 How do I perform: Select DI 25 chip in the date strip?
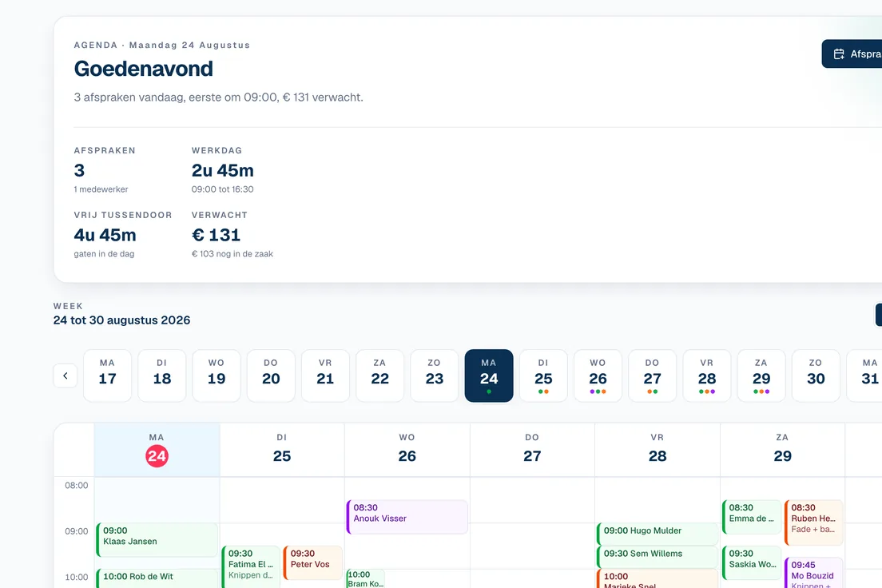[543, 375]
